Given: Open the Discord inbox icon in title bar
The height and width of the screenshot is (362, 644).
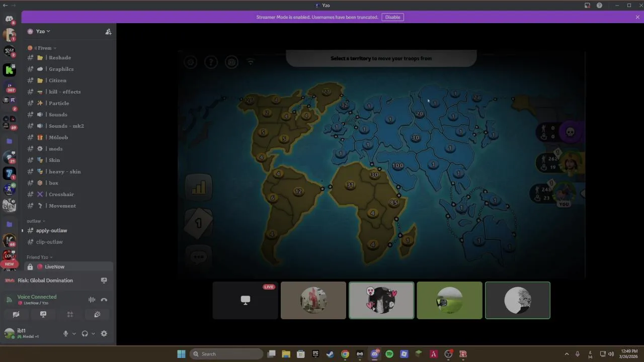Looking at the screenshot, I should pyautogui.click(x=587, y=6).
